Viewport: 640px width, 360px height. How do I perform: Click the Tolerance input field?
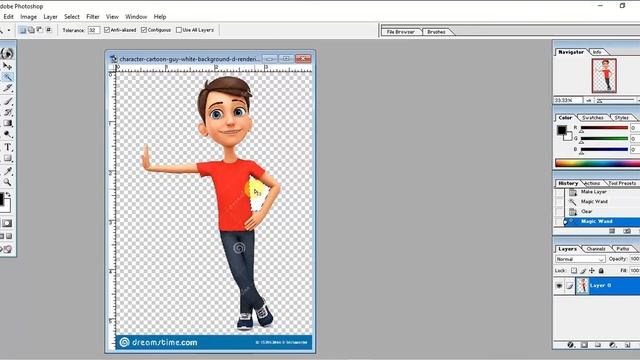[x=93, y=30]
